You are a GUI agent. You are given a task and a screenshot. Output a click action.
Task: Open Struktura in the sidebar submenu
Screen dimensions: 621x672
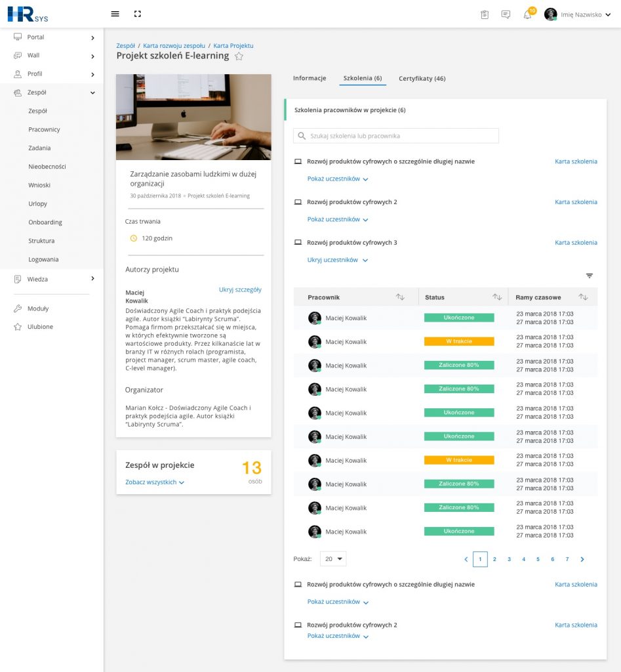click(41, 241)
